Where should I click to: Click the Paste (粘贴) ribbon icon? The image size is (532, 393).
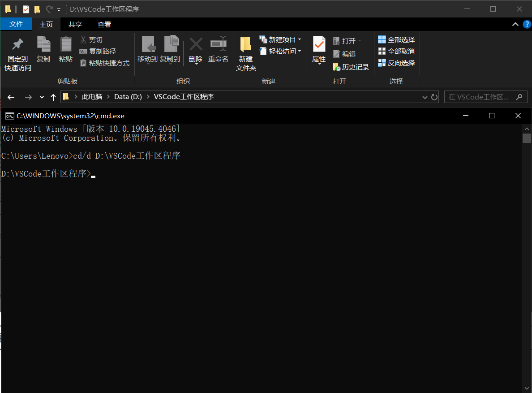(66, 44)
